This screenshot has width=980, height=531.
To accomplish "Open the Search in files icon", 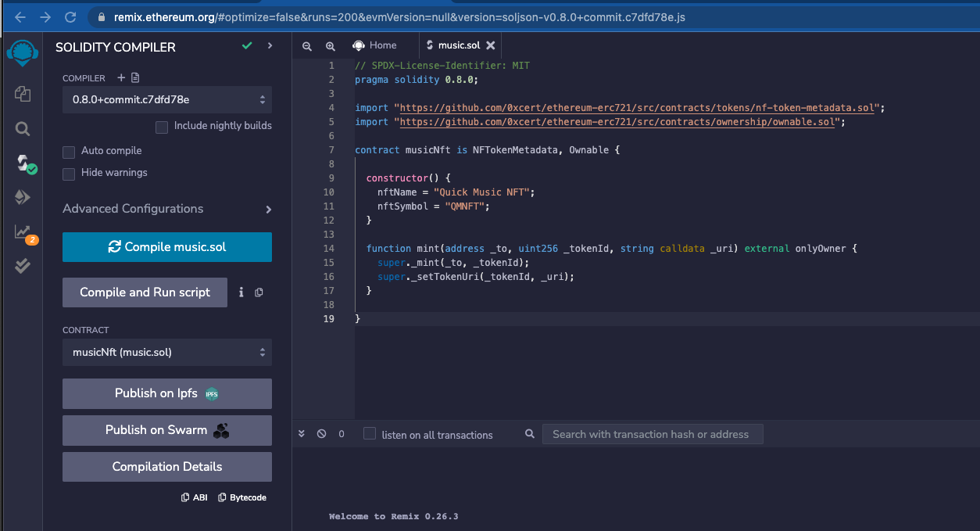I will [22, 129].
